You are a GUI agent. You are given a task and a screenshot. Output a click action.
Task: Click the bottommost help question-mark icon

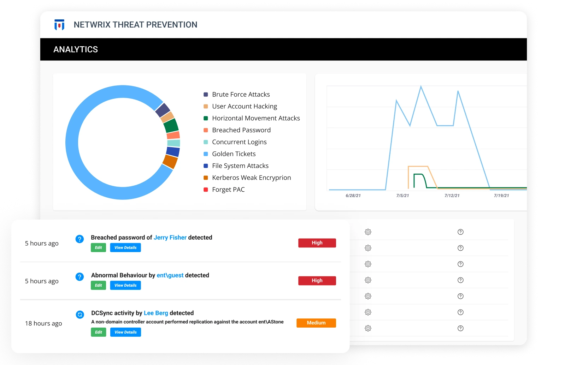click(460, 328)
